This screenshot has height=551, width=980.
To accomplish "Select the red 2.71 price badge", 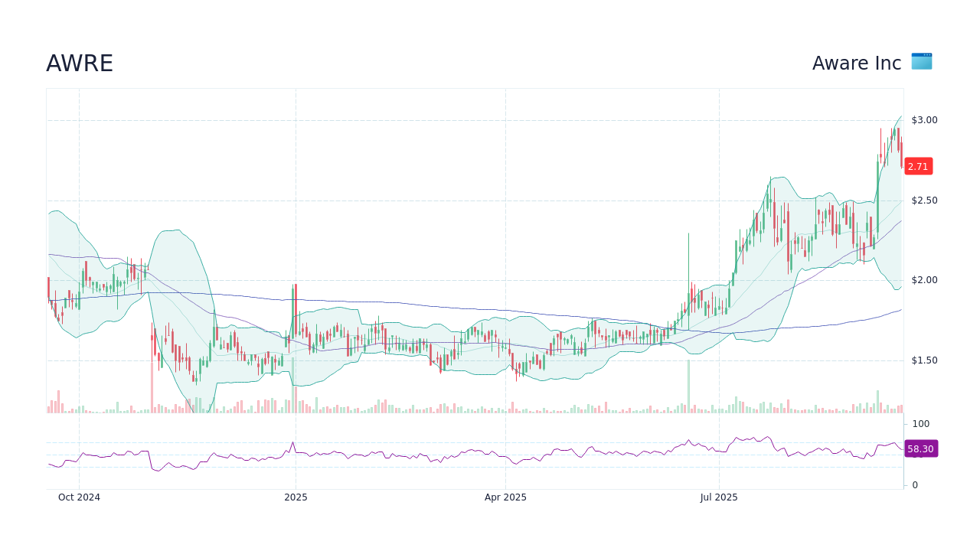I will [918, 166].
